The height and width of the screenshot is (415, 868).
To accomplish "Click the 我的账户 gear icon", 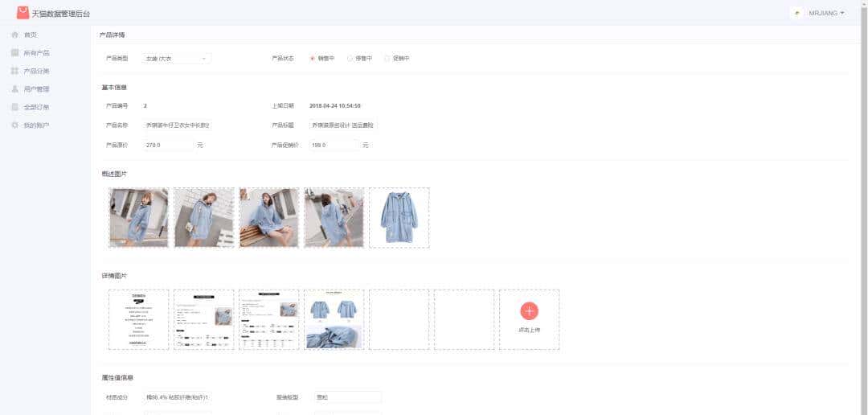I will (x=15, y=125).
